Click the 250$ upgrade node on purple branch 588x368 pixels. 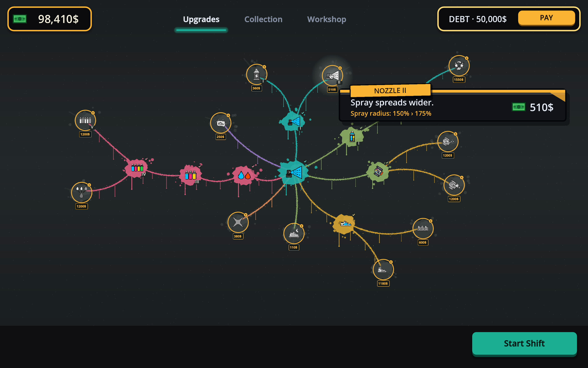click(x=221, y=123)
